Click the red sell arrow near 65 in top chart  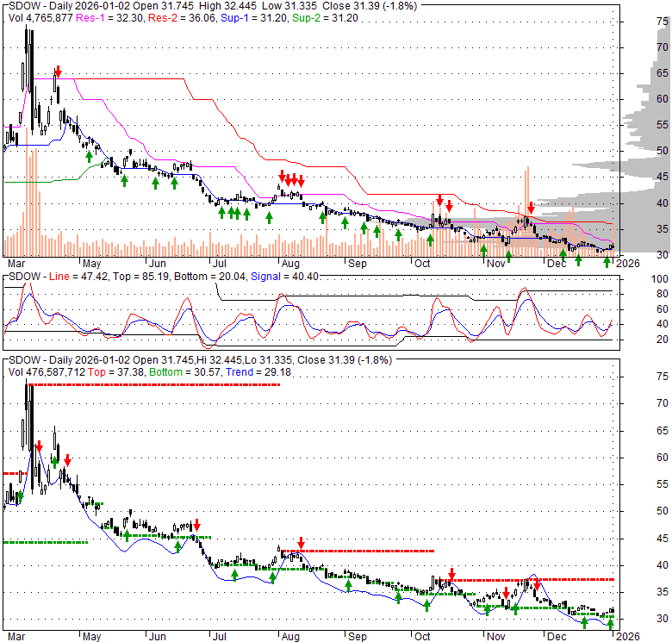(59, 72)
